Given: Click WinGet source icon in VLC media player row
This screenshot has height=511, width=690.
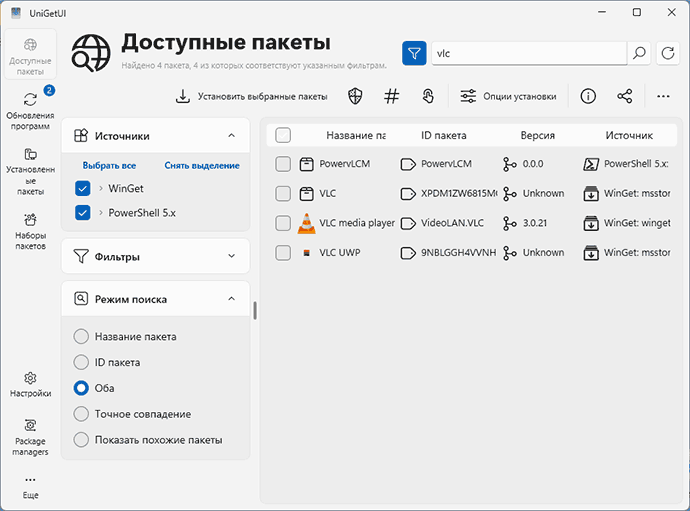Looking at the screenshot, I should [x=591, y=223].
